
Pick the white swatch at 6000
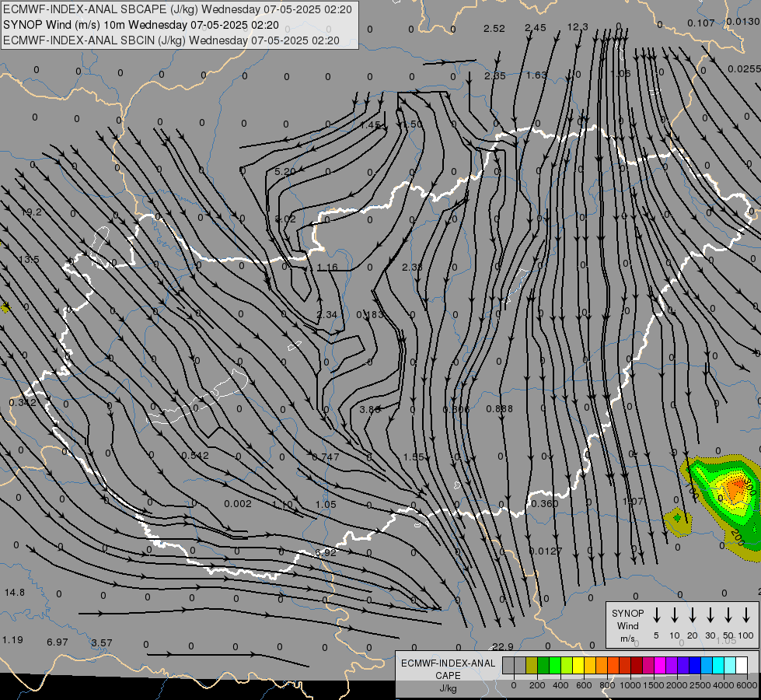coord(741,666)
